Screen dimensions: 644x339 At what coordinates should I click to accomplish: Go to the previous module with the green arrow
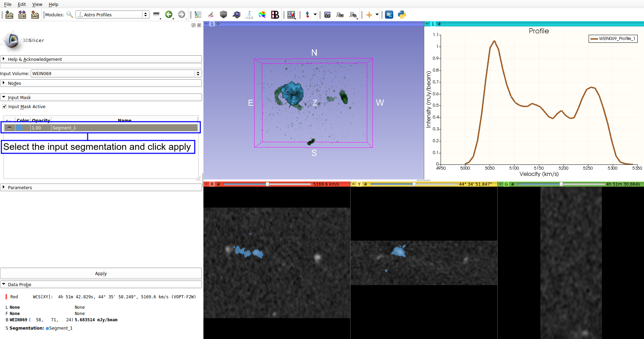click(169, 15)
